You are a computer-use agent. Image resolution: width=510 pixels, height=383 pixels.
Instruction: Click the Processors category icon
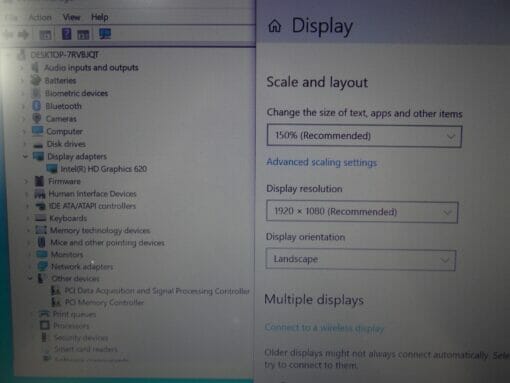44,325
